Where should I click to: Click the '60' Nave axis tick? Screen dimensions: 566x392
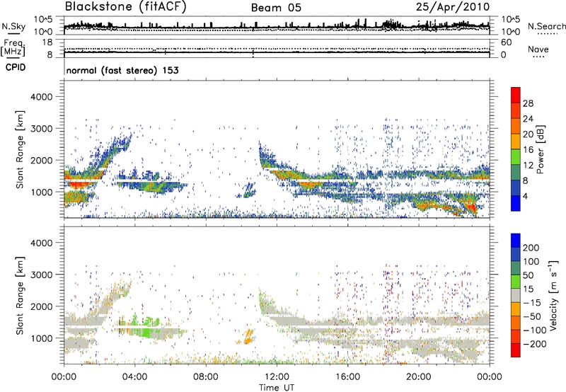pos(507,42)
